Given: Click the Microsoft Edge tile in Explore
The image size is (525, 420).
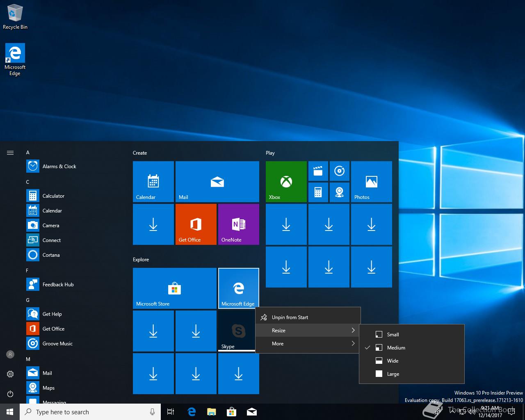Looking at the screenshot, I should 239,288.
